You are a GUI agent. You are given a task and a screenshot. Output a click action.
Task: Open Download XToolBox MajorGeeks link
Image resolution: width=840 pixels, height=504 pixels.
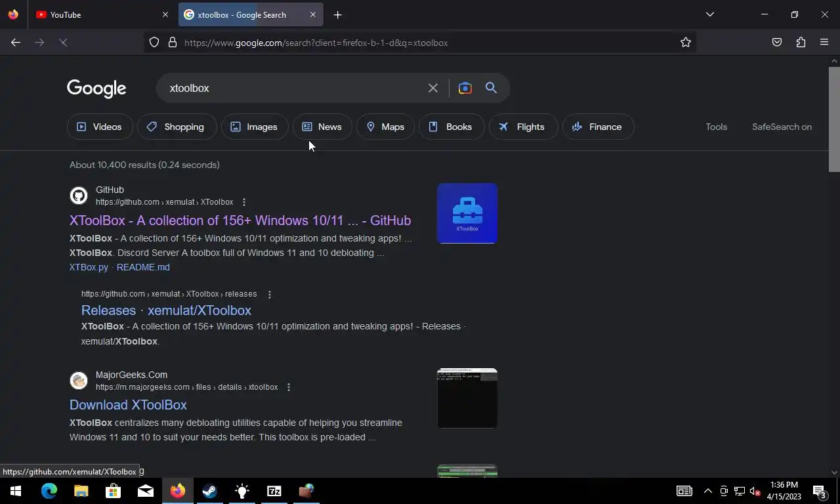pos(128,405)
